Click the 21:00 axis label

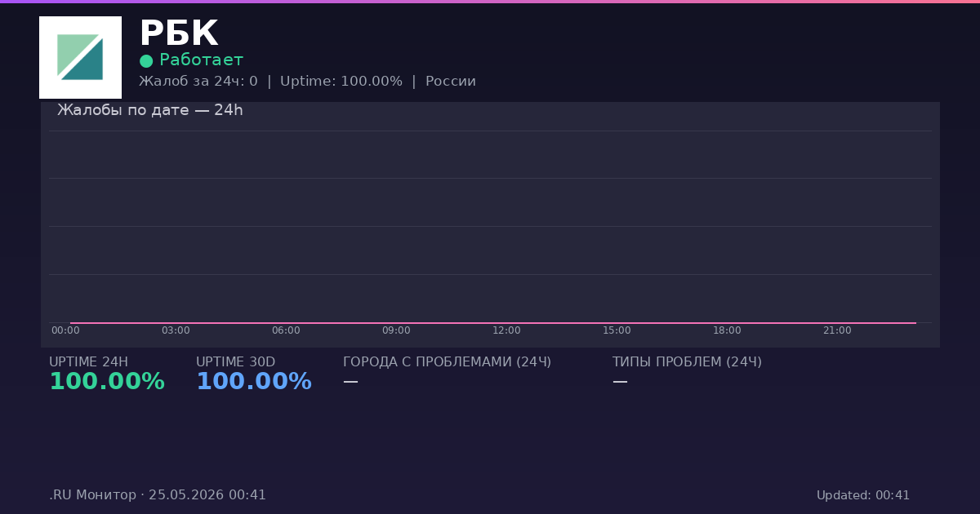pyautogui.click(x=837, y=330)
